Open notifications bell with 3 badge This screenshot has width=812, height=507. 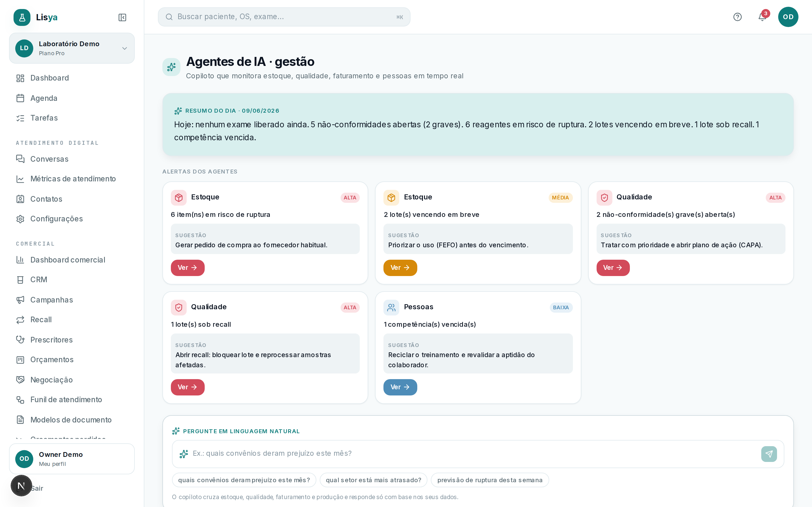click(762, 16)
